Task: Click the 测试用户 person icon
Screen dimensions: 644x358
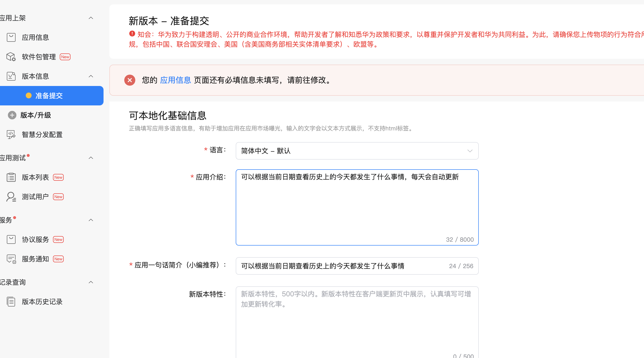Action: [x=11, y=197]
